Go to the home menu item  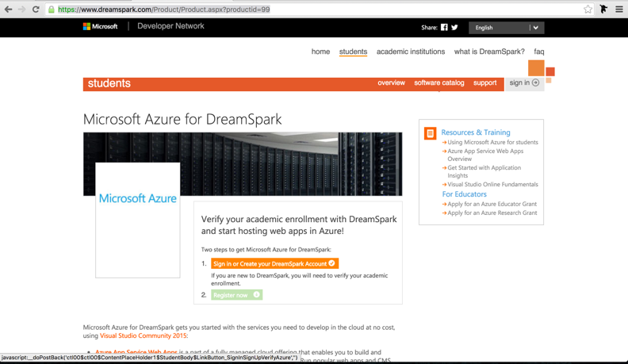pos(321,52)
